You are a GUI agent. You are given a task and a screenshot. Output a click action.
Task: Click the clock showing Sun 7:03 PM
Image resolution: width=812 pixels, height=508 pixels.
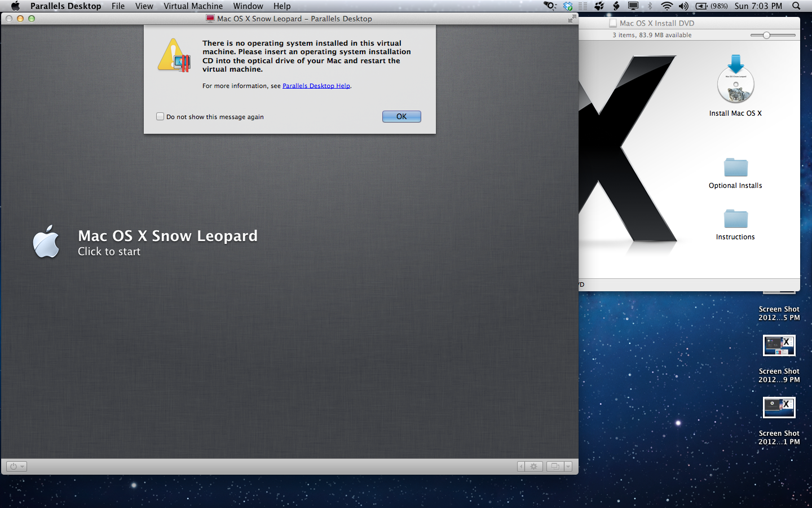(758, 6)
